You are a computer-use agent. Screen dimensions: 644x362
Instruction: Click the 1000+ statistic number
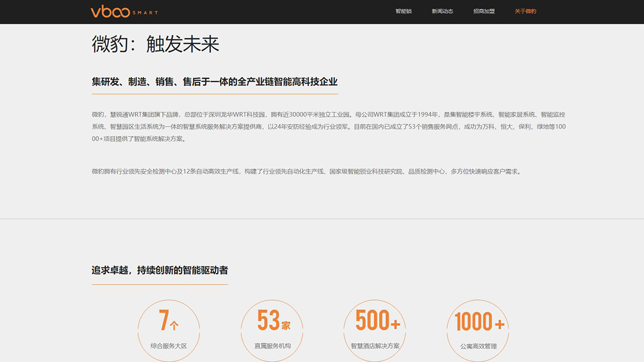point(479,322)
